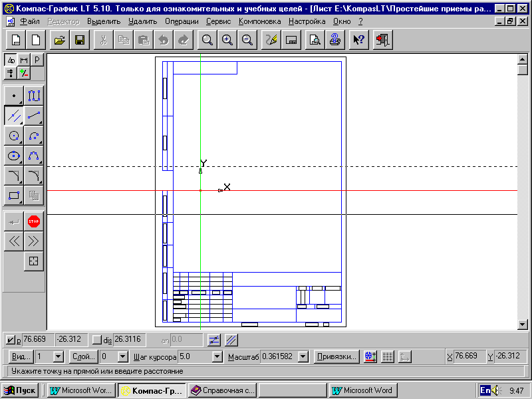
Task: Undo the last action
Action: point(164,40)
